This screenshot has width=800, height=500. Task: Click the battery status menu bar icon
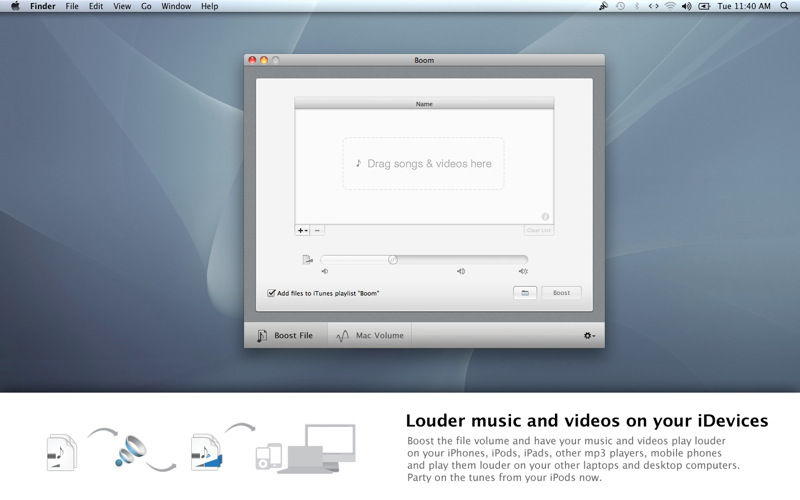704,6
